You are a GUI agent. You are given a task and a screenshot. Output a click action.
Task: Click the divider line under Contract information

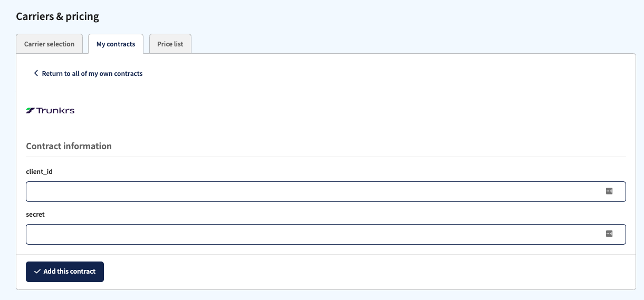[x=326, y=157]
